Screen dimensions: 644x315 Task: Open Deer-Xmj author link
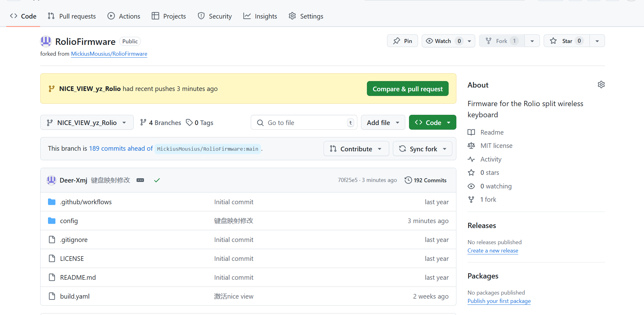click(x=73, y=180)
